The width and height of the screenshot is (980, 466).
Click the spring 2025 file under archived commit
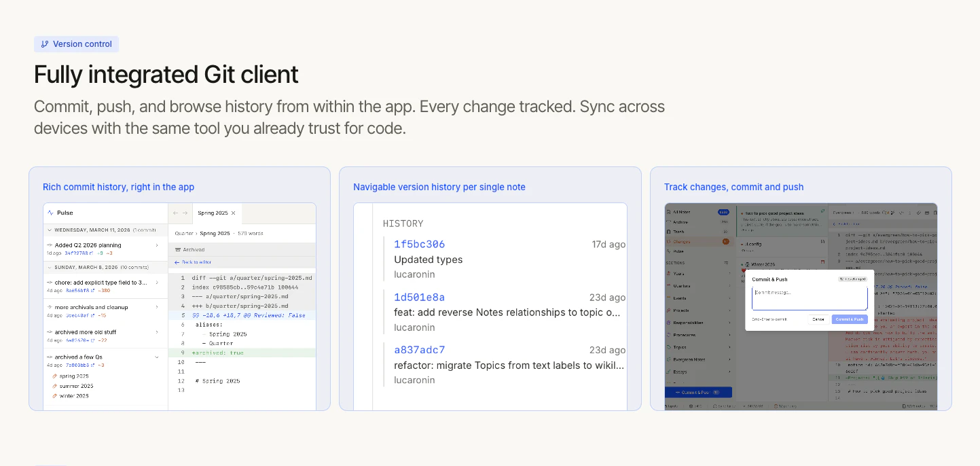73,376
